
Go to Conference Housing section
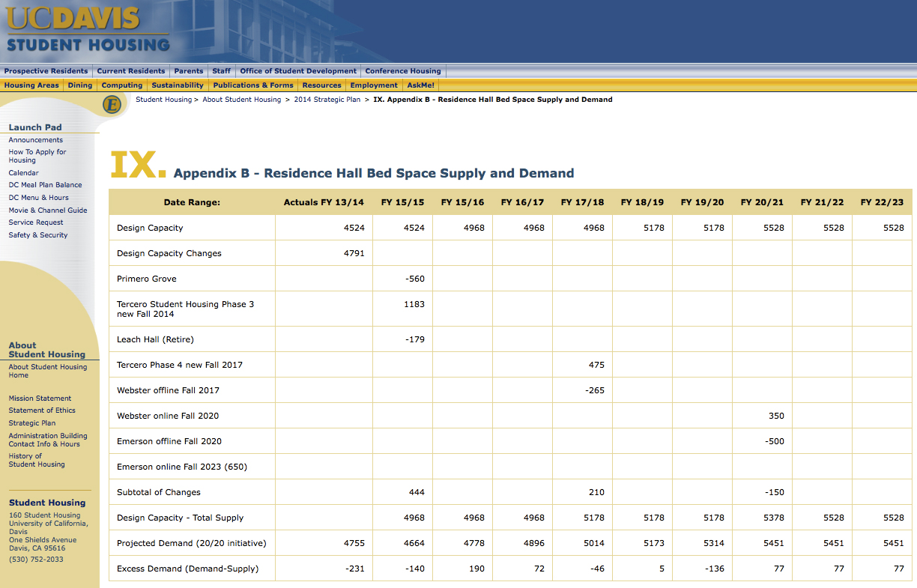[x=403, y=71]
